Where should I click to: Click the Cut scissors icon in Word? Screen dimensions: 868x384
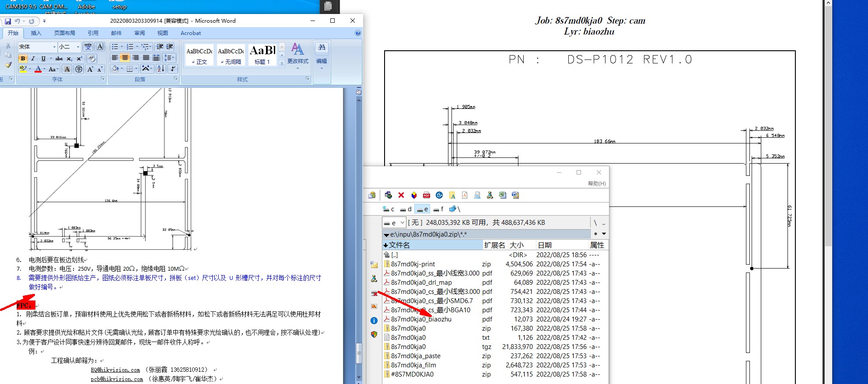point(8,45)
